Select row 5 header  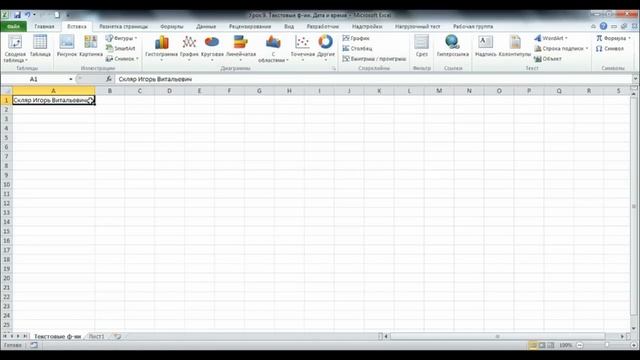coord(6,138)
